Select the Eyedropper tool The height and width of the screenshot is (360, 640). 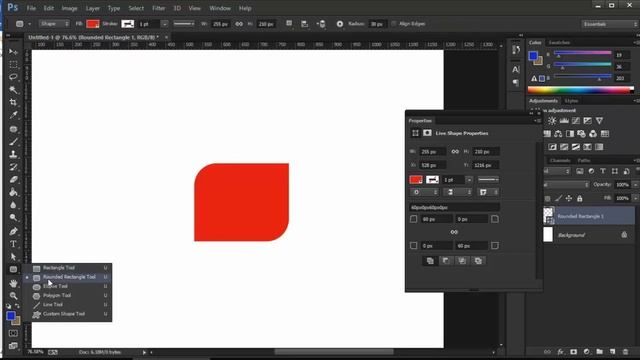(13, 115)
